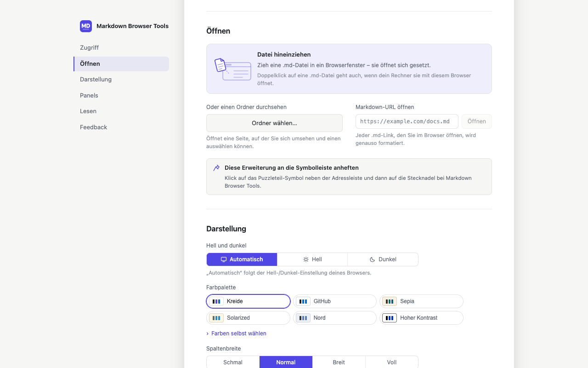The image size is (588, 368).
Task: Set column width to Schmal
Action: (x=233, y=362)
